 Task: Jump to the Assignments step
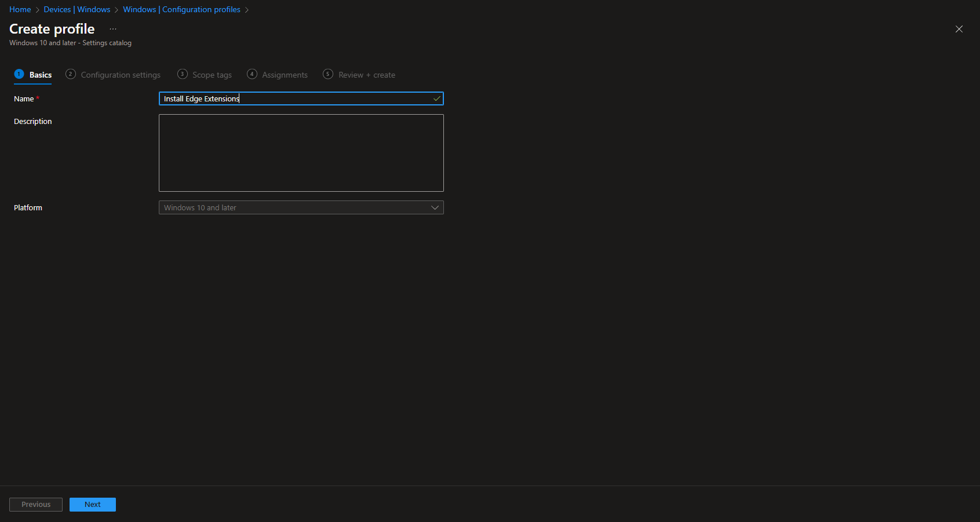pyautogui.click(x=285, y=74)
